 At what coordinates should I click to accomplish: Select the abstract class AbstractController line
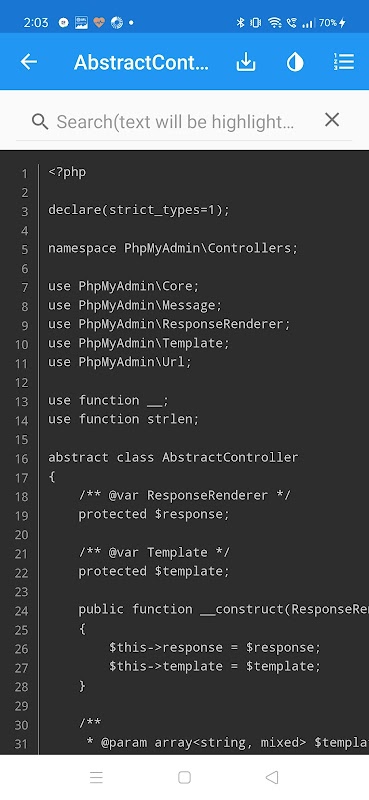173,457
